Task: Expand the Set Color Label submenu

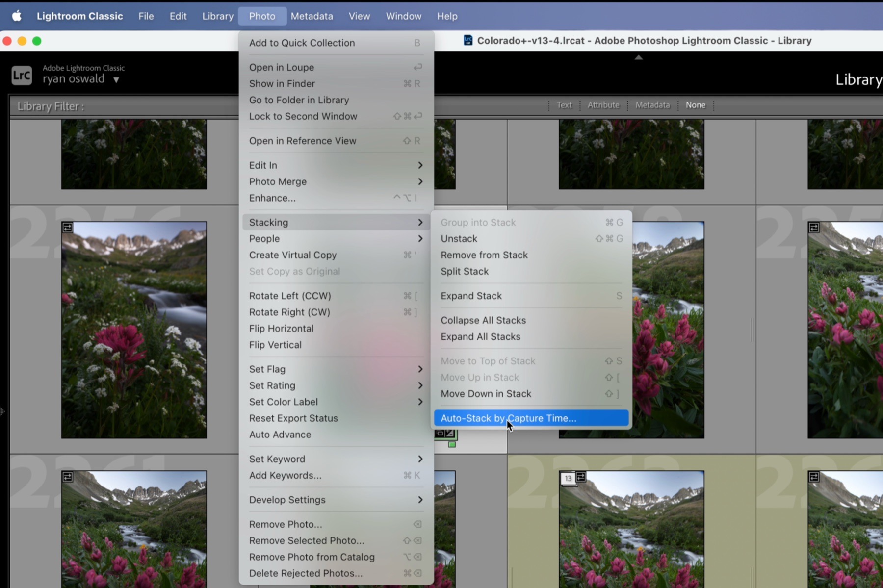Action: point(336,402)
